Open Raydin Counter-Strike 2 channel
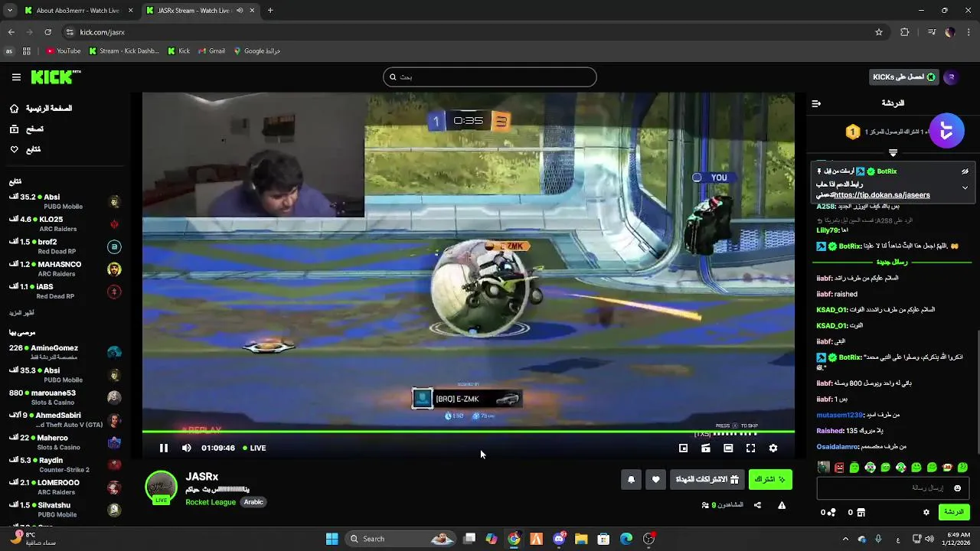The image size is (980, 551). [x=65, y=465]
